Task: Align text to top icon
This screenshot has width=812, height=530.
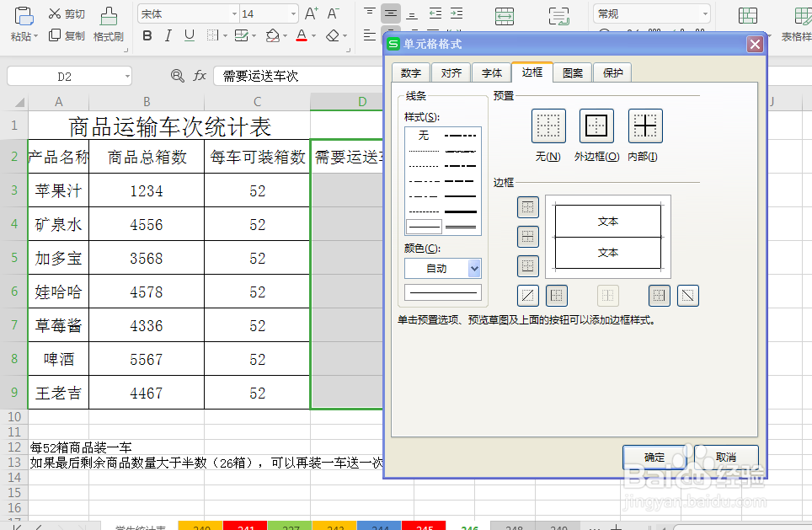Action: 369,13
